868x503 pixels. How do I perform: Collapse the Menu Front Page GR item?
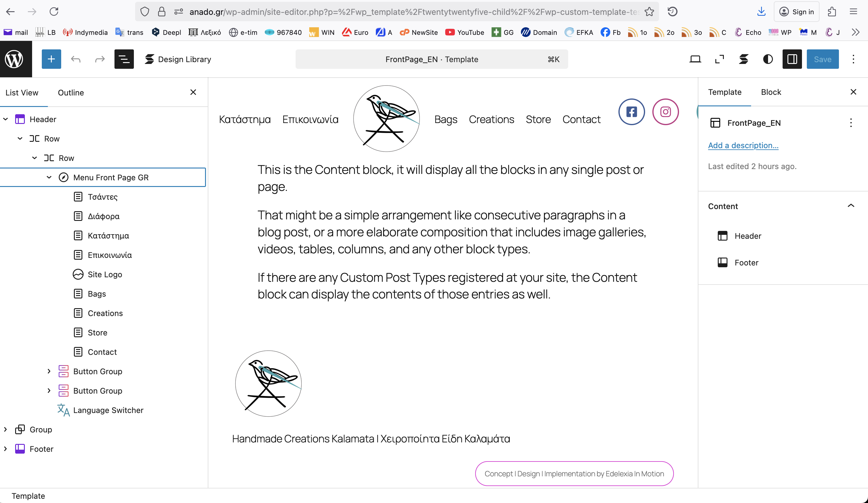point(49,178)
